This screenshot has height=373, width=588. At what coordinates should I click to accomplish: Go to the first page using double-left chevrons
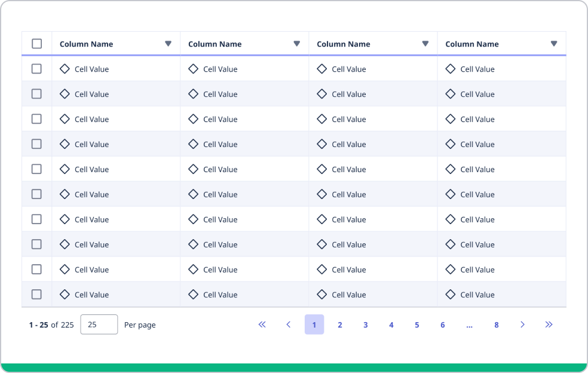(262, 325)
